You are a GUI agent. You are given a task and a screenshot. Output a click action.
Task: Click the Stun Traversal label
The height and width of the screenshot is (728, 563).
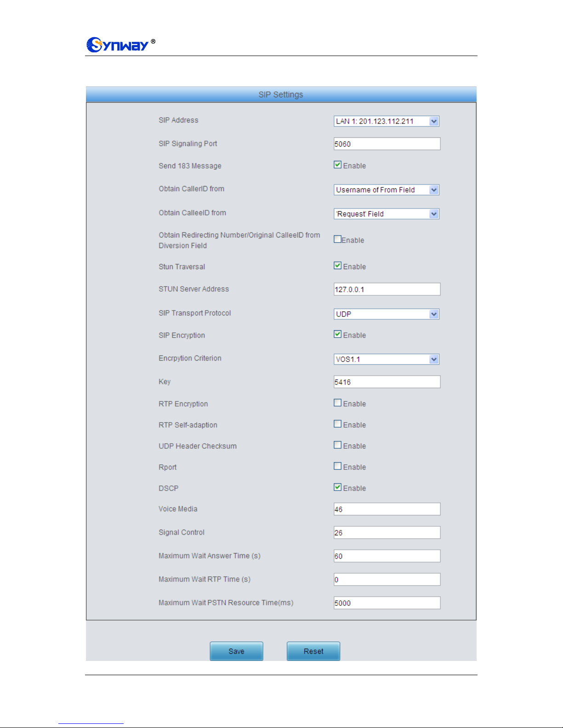(x=182, y=267)
